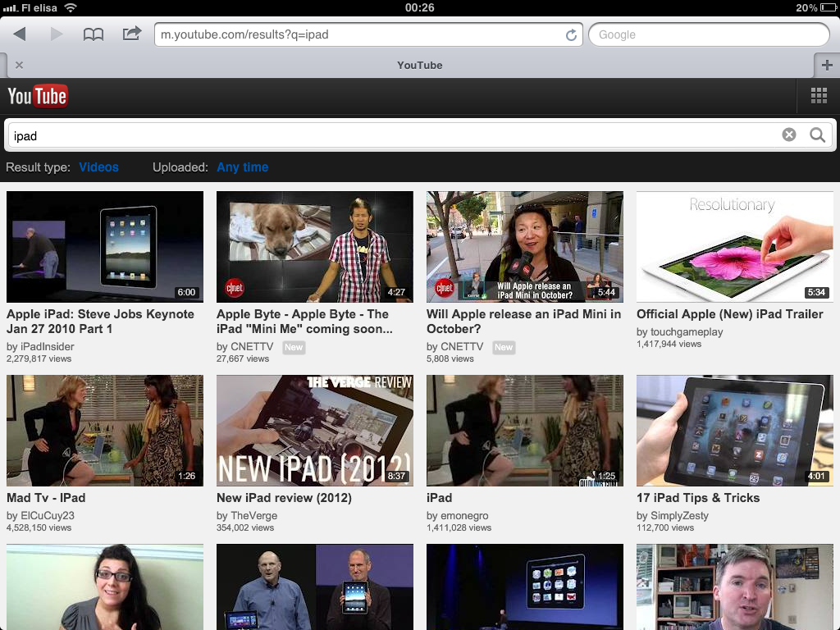The width and height of the screenshot is (840, 630).
Task: Tap the battery 20% indicator
Action: [x=815, y=7]
